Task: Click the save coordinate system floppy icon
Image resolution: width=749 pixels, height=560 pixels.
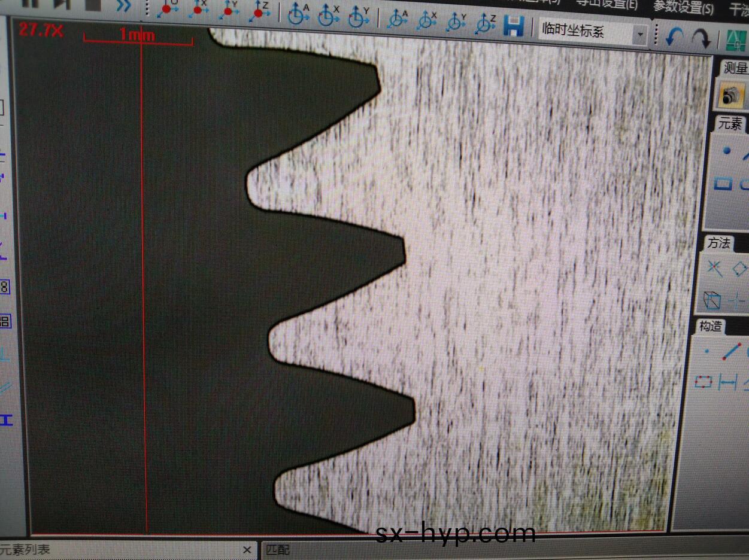Action: click(x=513, y=26)
